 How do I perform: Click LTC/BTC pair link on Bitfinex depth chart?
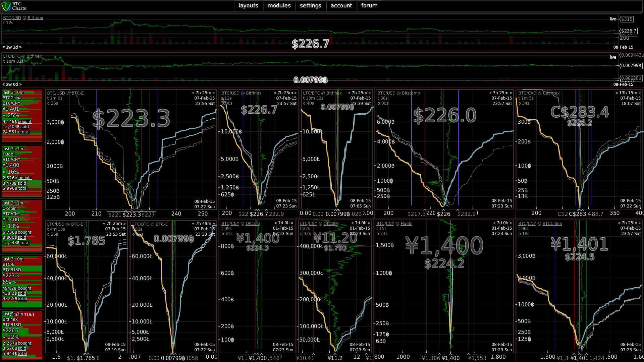[311, 93]
